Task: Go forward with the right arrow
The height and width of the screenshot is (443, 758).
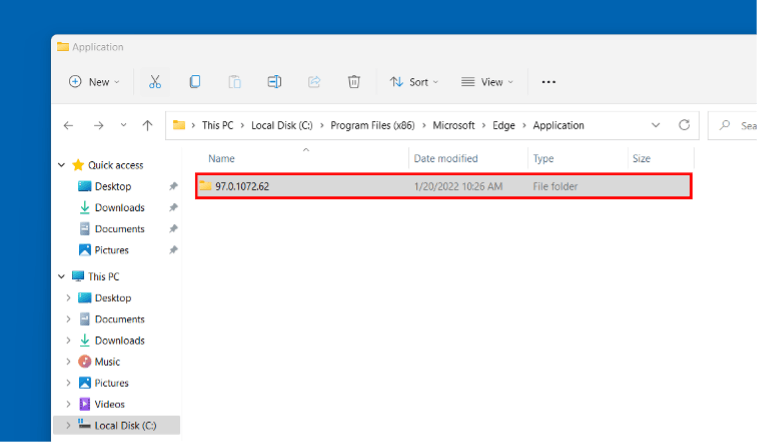Action: click(99, 125)
